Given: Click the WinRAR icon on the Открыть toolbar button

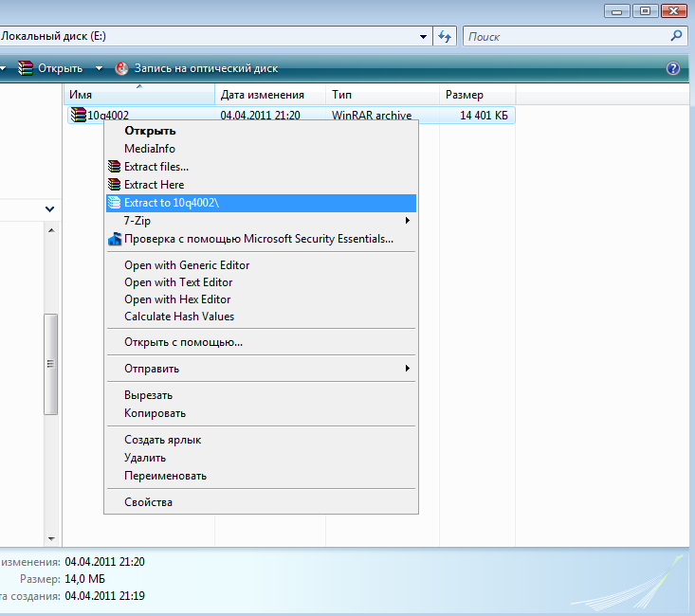Looking at the screenshot, I should [26, 68].
